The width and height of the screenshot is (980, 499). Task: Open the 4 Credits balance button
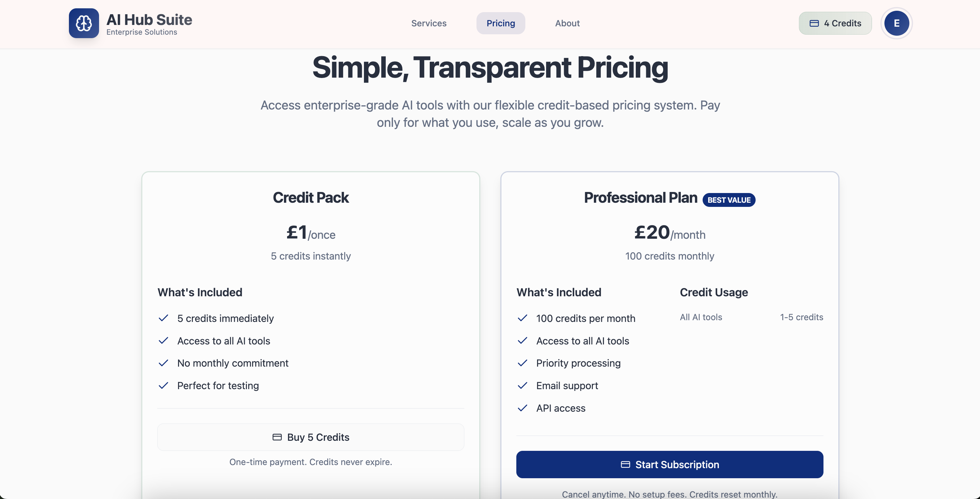(835, 23)
